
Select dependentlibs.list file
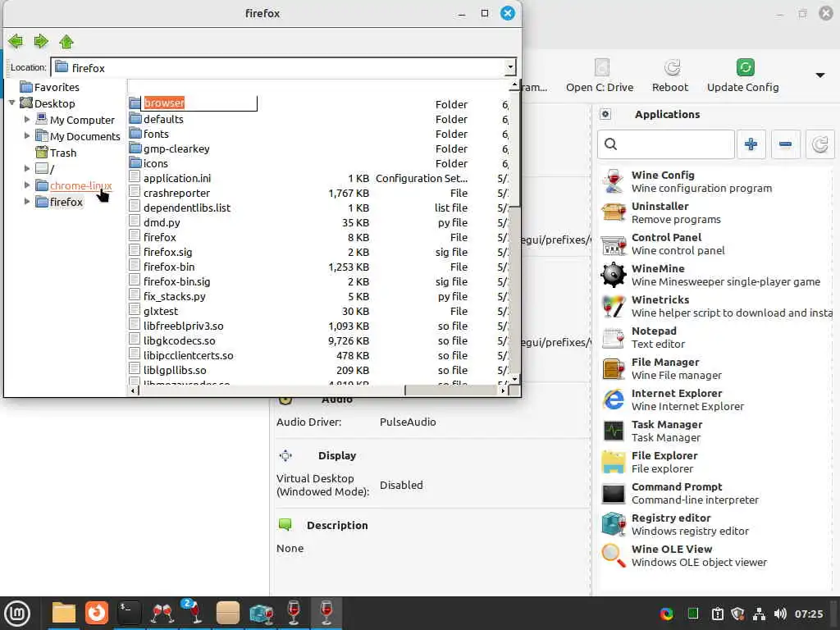186,208
